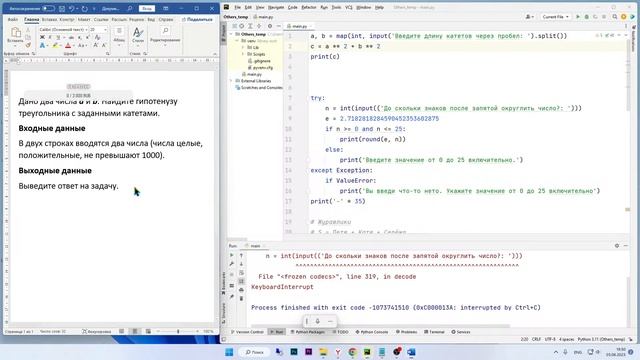Image resolution: width=640 pixels, height=360 pixels.
Task: Expand the Scripts folder in project tree
Action: coord(243,54)
